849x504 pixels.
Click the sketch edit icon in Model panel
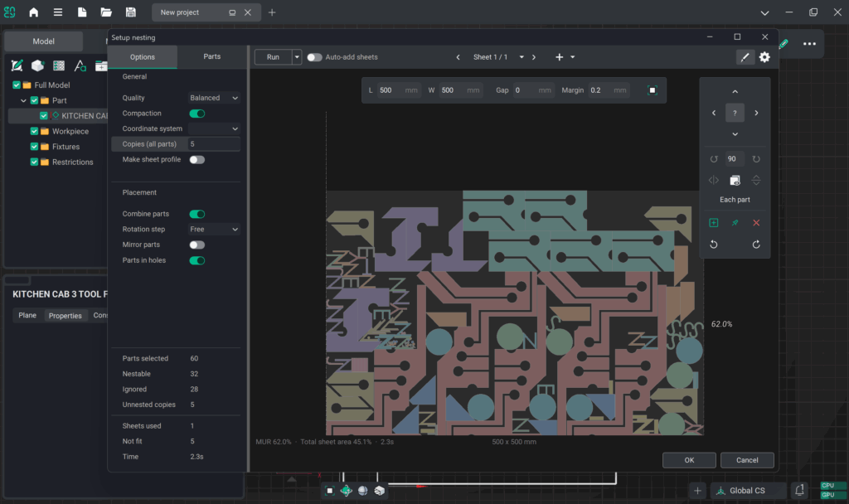[x=17, y=65]
